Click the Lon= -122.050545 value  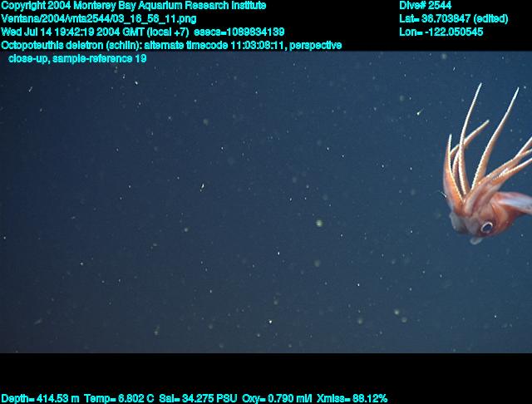pyautogui.click(x=441, y=32)
